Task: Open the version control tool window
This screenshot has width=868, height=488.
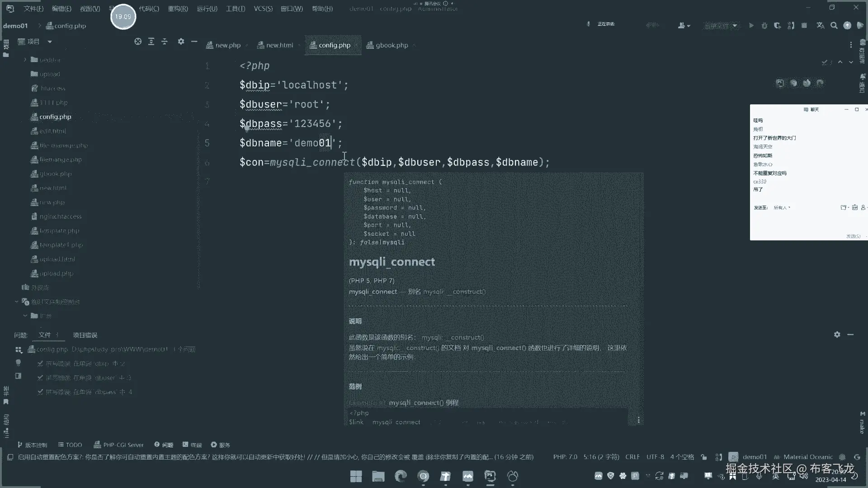Action: click(32, 445)
